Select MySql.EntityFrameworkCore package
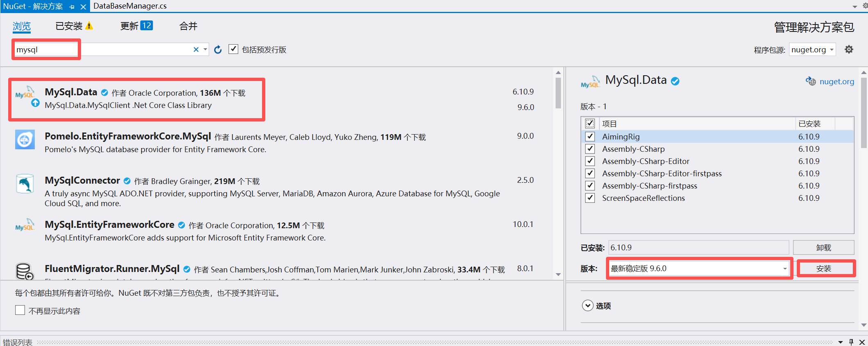868x346 pixels. (x=109, y=225)
